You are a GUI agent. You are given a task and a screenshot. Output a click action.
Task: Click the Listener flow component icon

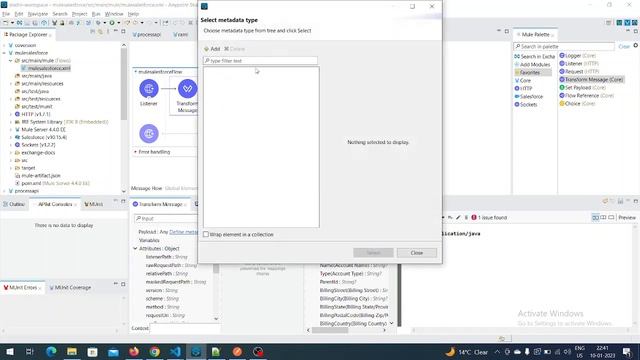[x=149, y=89]
